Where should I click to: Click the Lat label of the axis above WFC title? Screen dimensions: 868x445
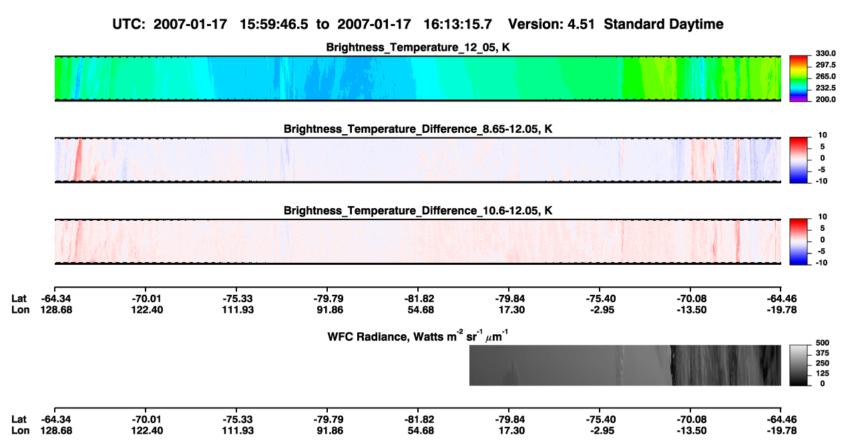[x=19, y=299]
